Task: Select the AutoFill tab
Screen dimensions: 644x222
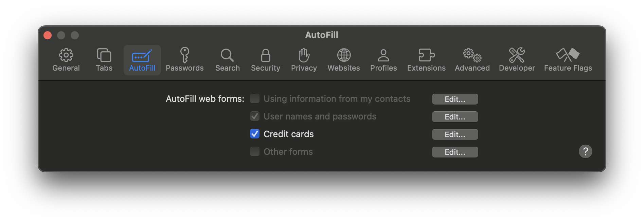Action: (142, 60)
